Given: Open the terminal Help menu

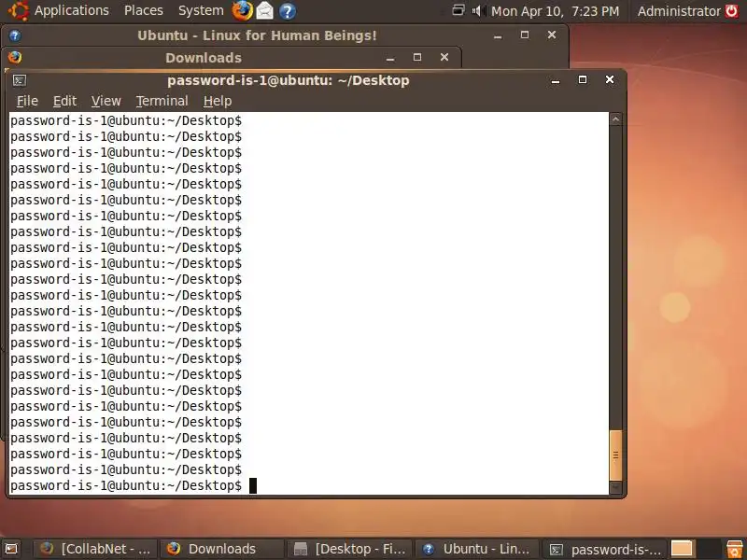Looking at the screenshot, I should [218, 101].
